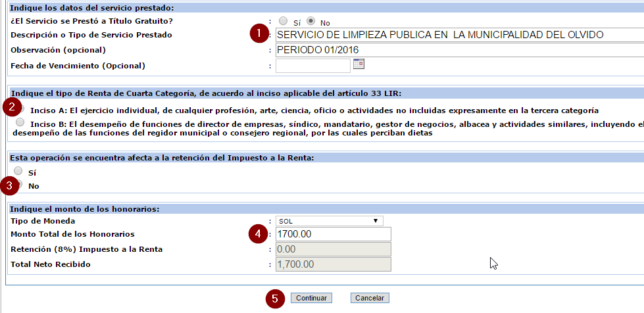Open the calendar picker for Fecha de Vencimiento
The height and width of the screenshot is (313, 644).
click(359, 64)
